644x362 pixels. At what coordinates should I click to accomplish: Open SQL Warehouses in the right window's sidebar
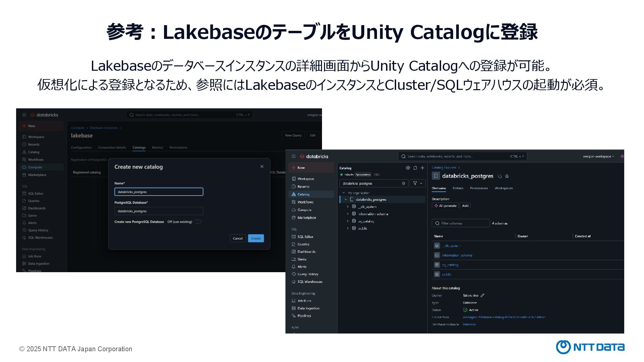point(311,282)
